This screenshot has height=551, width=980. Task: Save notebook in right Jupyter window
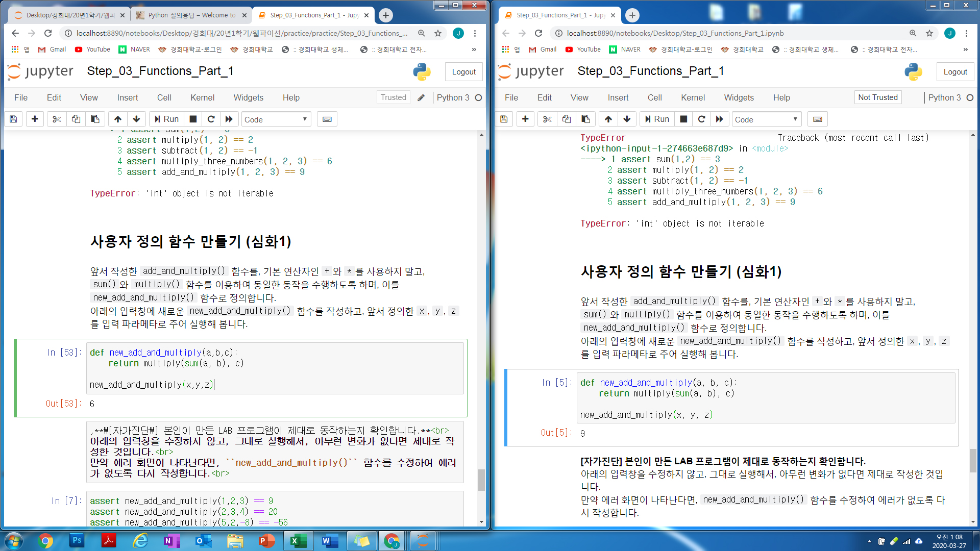point(504,119)
